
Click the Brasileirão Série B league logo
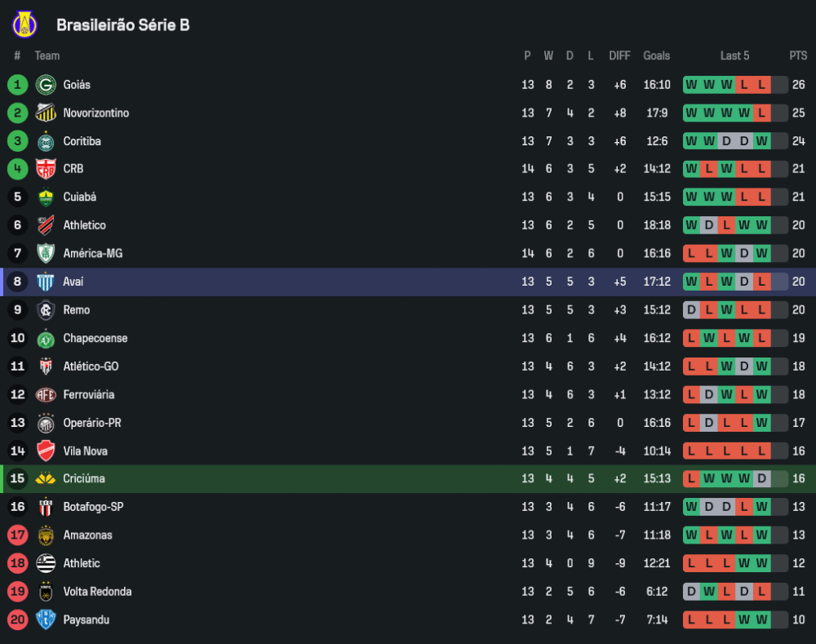24,24
